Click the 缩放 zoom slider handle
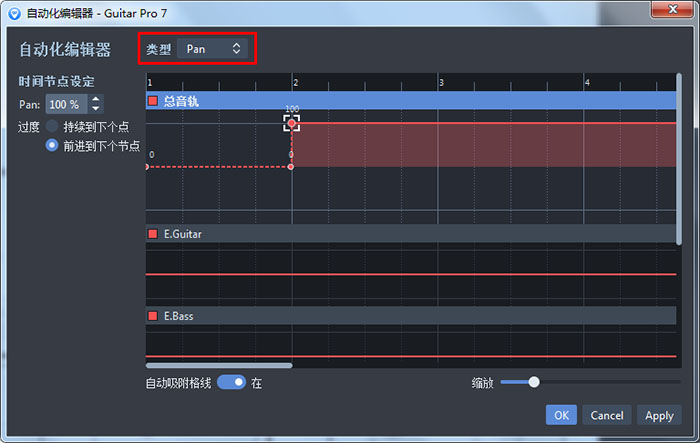700x443 pixels. tap(534, 382)
